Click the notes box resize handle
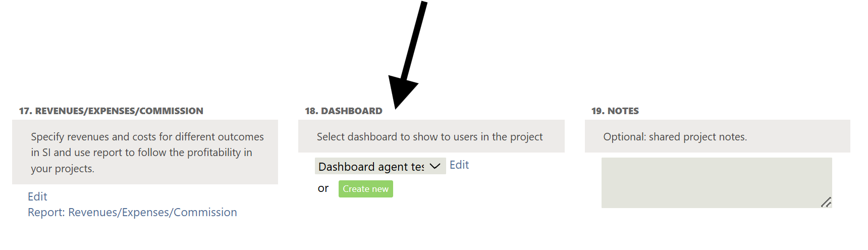868x250 pixels. pos(826,202)
